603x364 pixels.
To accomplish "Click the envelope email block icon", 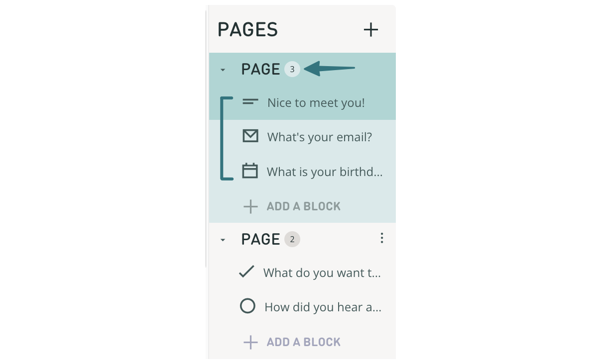I will click(250, 136).
